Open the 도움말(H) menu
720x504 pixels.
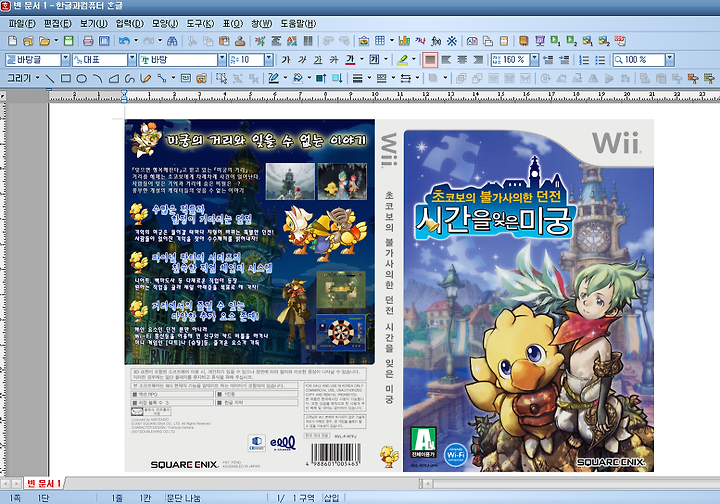(x=298, y=23)
